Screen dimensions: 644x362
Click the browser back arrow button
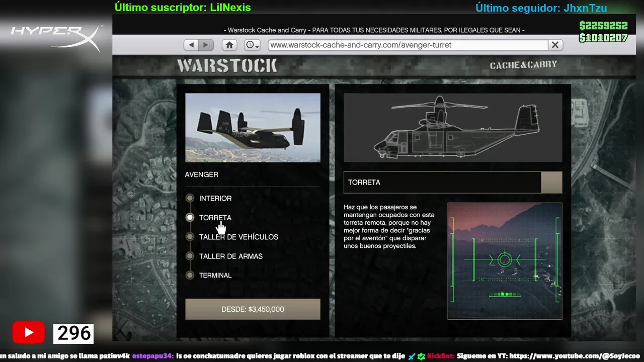tap(191, 45)
